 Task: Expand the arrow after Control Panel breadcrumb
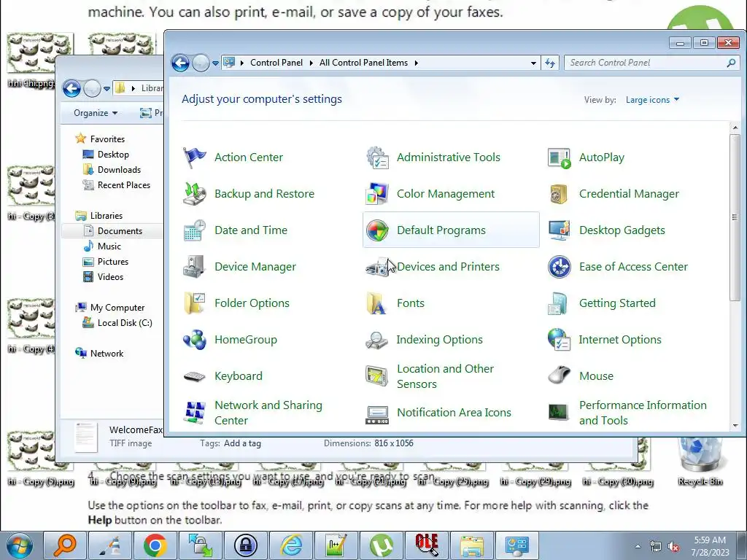[x=311, y=63]
